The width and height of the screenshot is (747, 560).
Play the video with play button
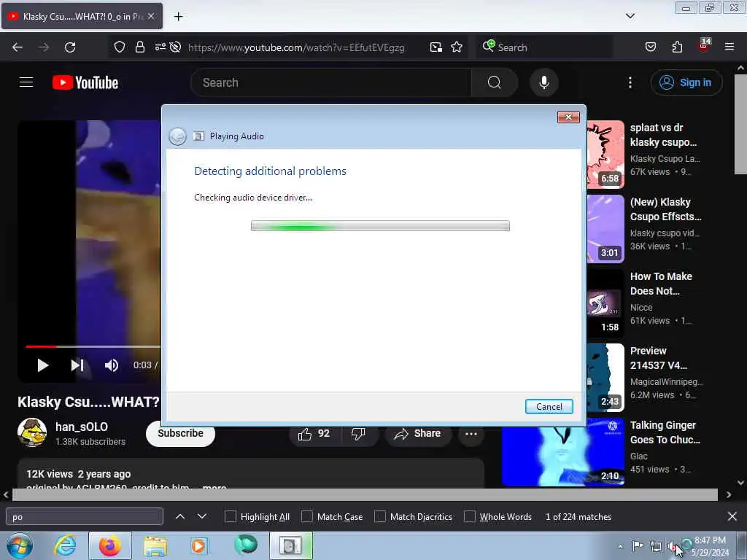click(43, 365)
